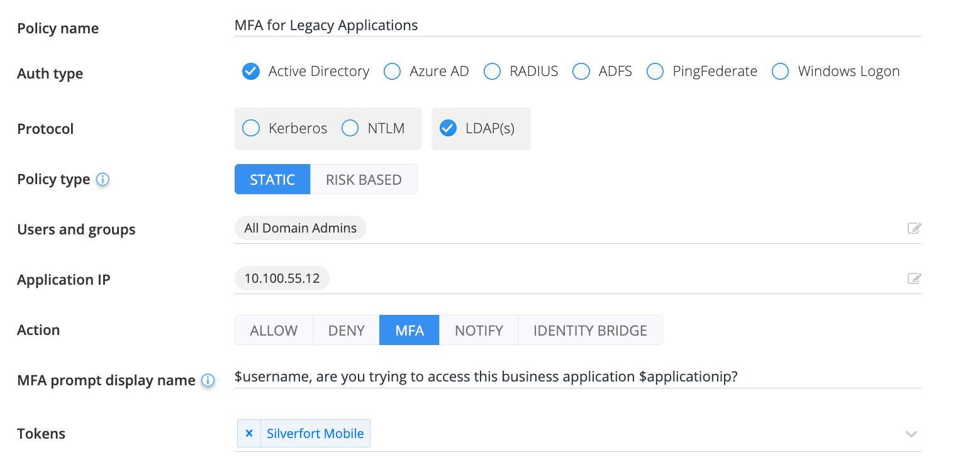
Task: Choose the IDENTITY BRIDGE action
Action: (x=590, y=331)
